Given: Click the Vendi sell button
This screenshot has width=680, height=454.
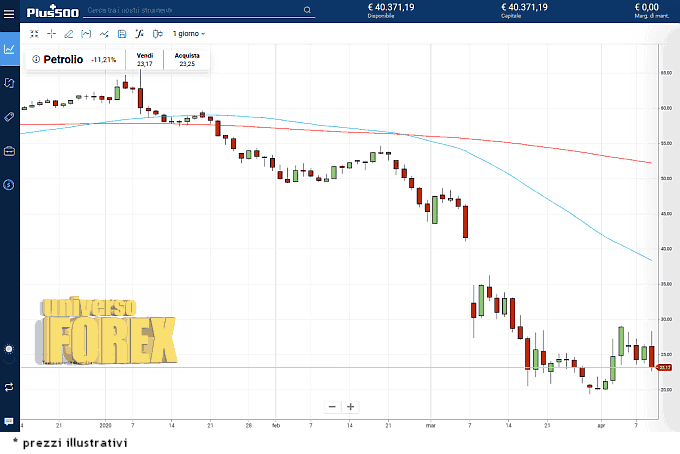Looking at the screenshot, I should coord(145,60).
